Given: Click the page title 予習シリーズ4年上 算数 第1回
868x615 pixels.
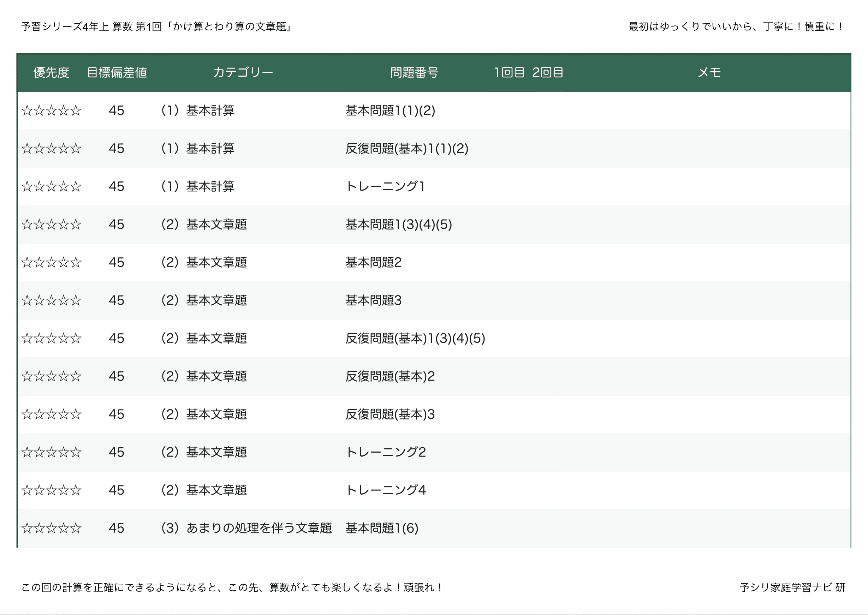Looking at the screenshot, I should click(91, 26).
